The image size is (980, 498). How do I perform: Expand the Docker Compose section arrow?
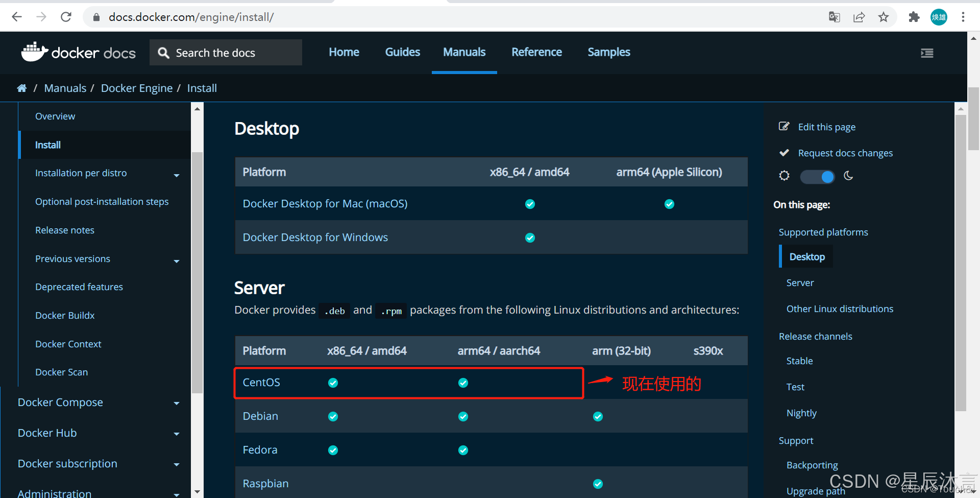177,404
